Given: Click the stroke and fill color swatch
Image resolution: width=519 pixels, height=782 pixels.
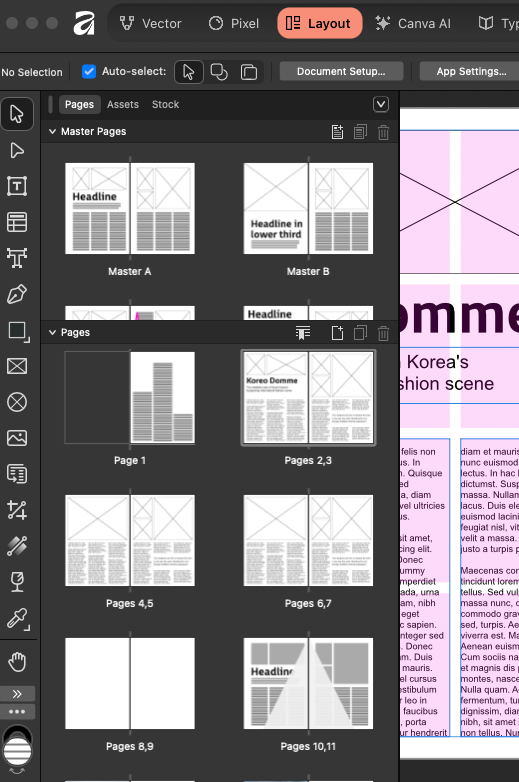Looking at the screenshot, I should 17,747.
